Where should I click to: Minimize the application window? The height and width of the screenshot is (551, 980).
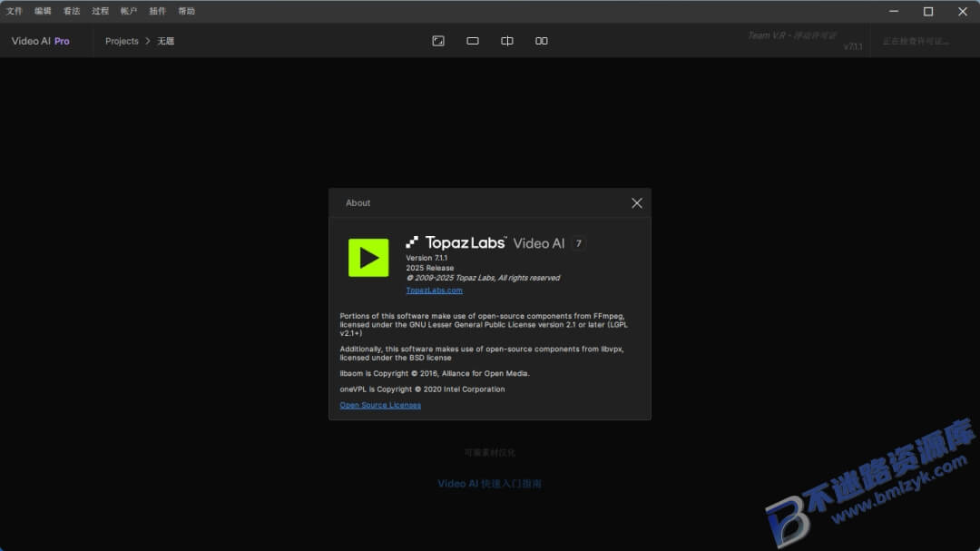(894, 11)
